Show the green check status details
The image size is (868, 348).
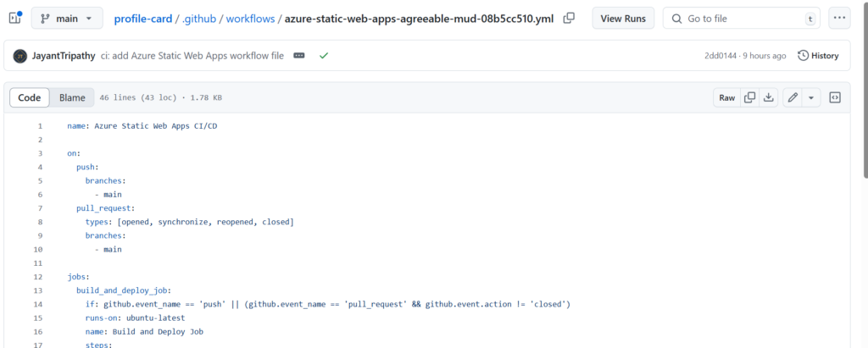pyautogui.click(x=324, y=56)
